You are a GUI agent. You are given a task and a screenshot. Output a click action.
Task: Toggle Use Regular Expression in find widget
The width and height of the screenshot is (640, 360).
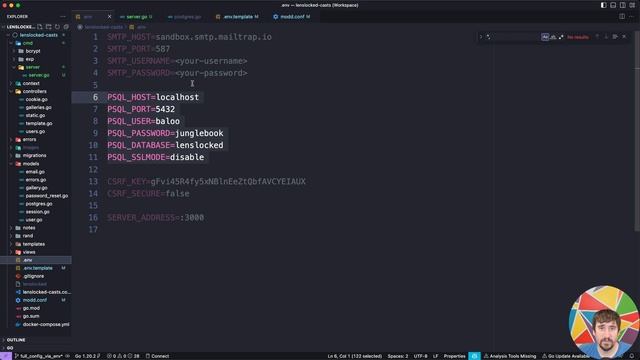561,37
